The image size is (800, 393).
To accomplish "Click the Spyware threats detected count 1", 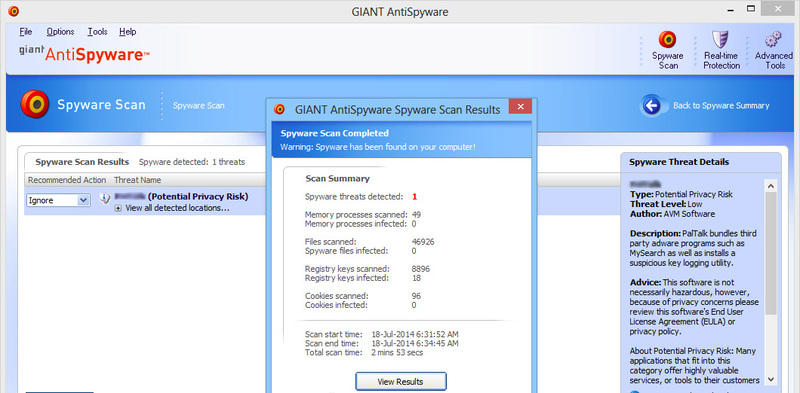I will (x=415, y=196).
